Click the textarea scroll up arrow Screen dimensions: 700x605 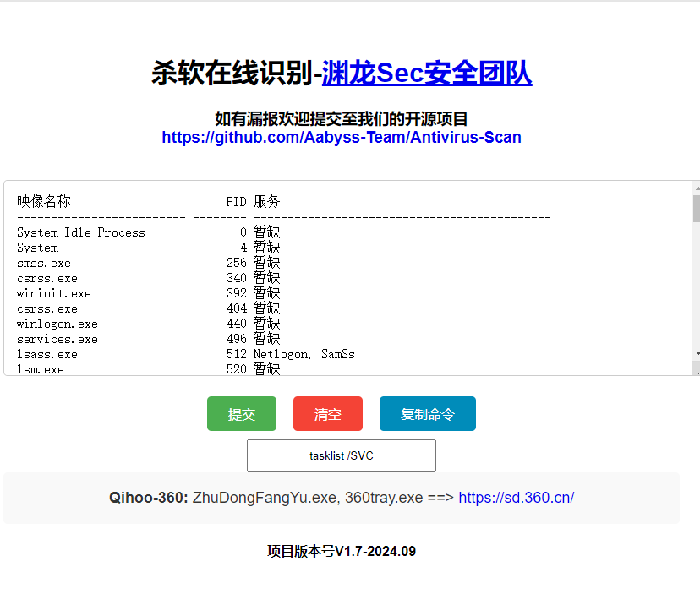697,188
